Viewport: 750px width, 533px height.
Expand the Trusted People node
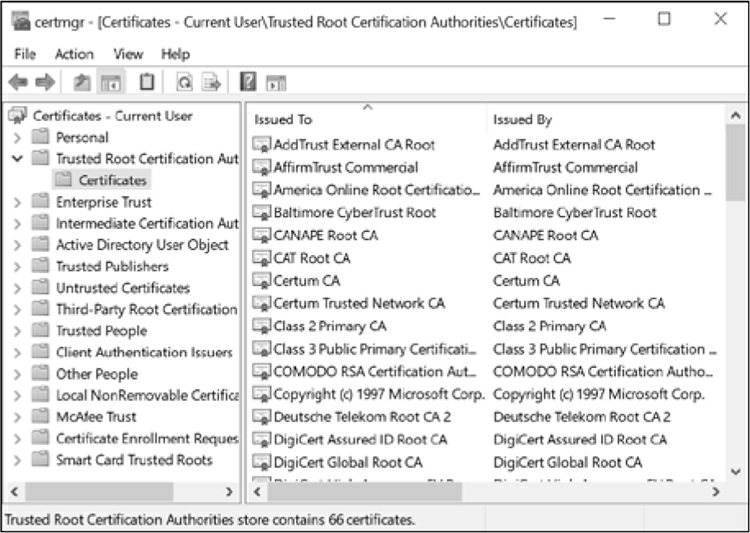pyautogui.click(x=17, y=331)
